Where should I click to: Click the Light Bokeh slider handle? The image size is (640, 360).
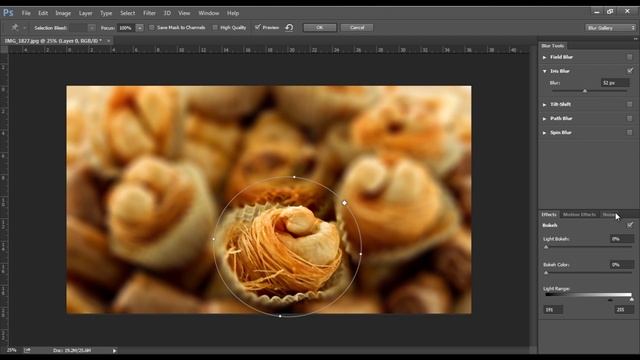tap(546, 247)
